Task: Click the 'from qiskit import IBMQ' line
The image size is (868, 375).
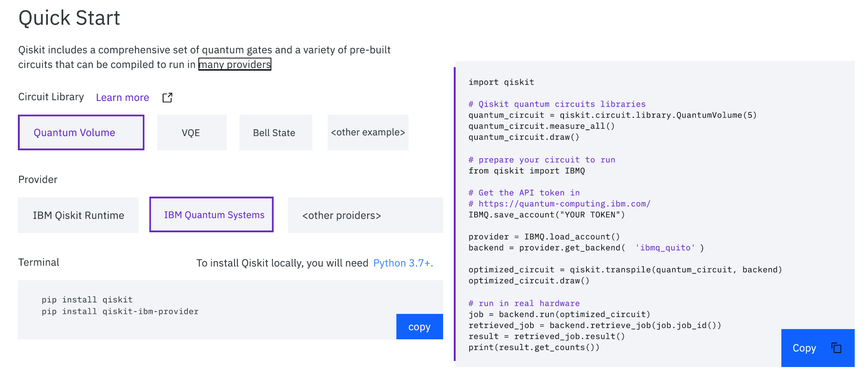Action: coord(527,171)
